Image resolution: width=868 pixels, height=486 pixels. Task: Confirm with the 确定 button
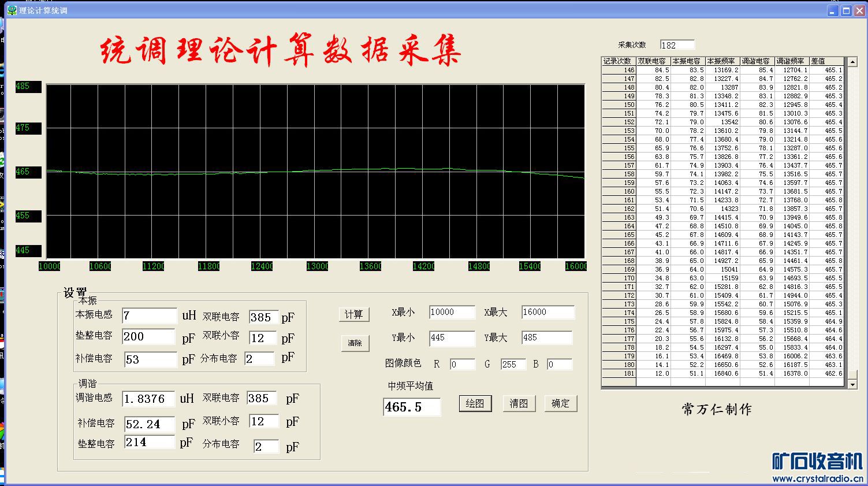(x=560, y=403)
